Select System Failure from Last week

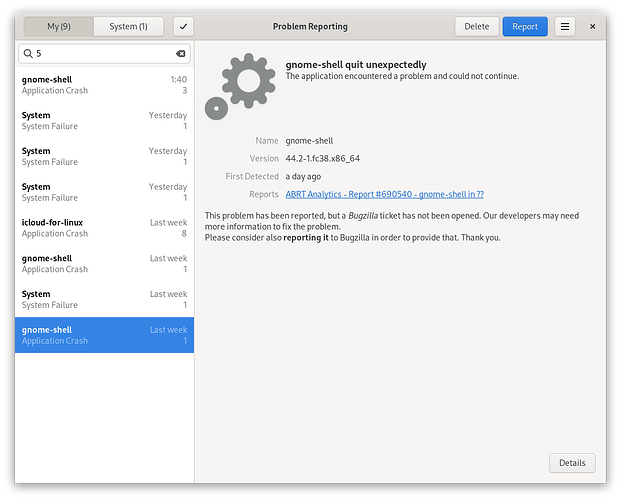[104, 299]
